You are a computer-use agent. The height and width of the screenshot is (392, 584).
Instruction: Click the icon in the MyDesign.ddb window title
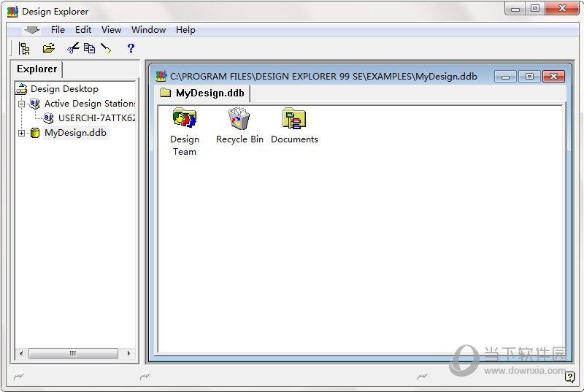coord(161,77)
